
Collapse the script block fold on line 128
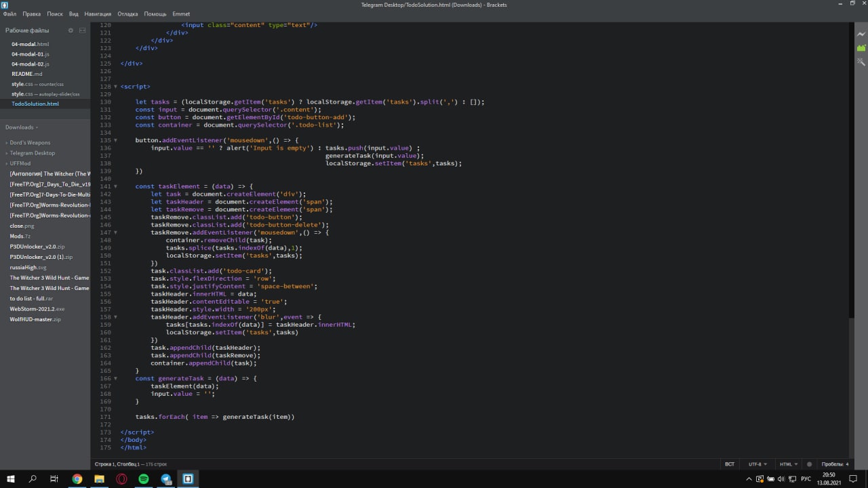point(116,87)
